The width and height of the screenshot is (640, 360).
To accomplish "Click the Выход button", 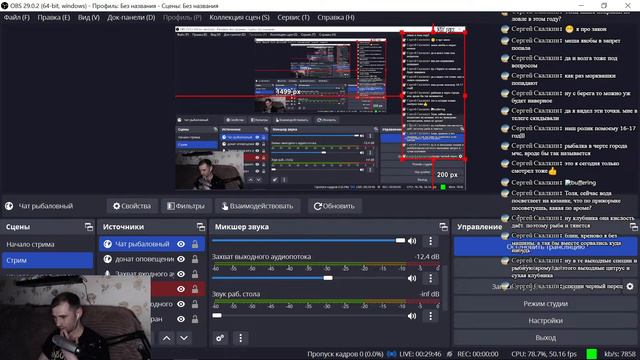I will click(x=546, y=338).
